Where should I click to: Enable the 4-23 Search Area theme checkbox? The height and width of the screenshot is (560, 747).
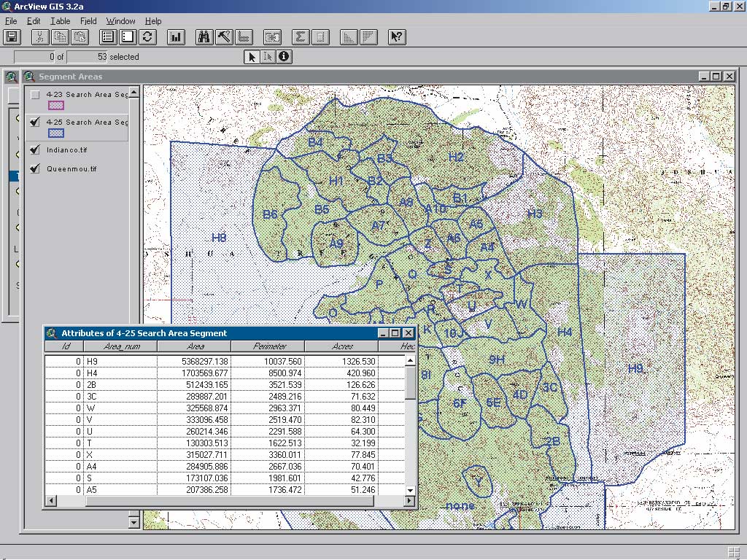[35, 95]
